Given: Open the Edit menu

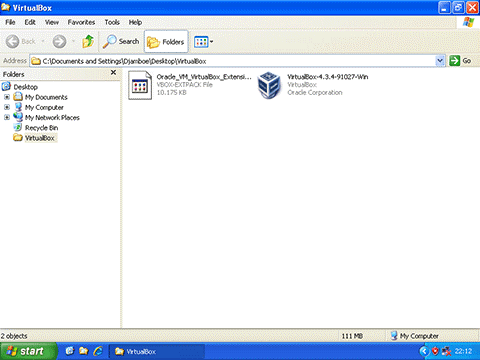Looking at the screenshot, I should pos(30,22).
